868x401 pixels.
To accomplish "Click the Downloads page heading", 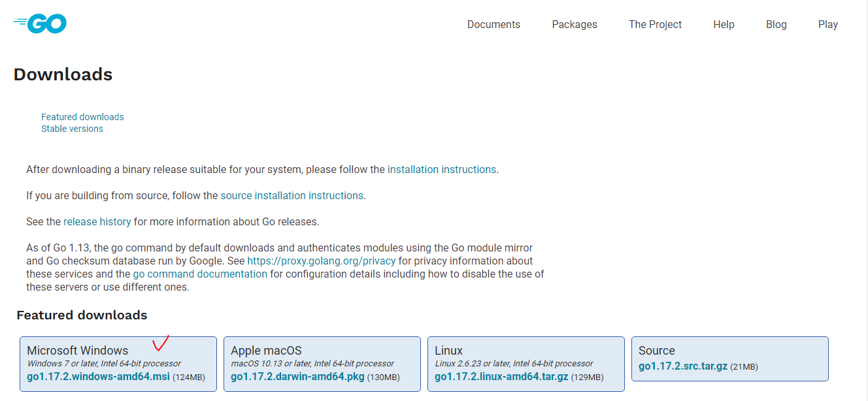I will point(63,74).
